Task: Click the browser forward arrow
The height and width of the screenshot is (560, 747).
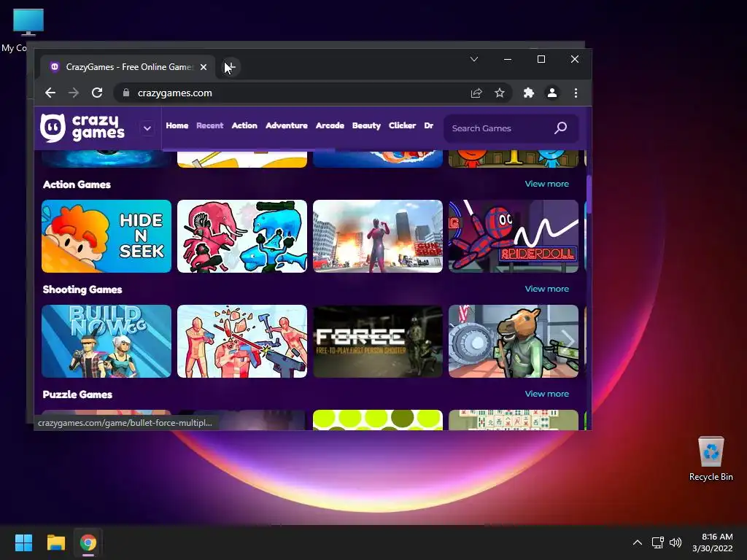Action: 74,93
